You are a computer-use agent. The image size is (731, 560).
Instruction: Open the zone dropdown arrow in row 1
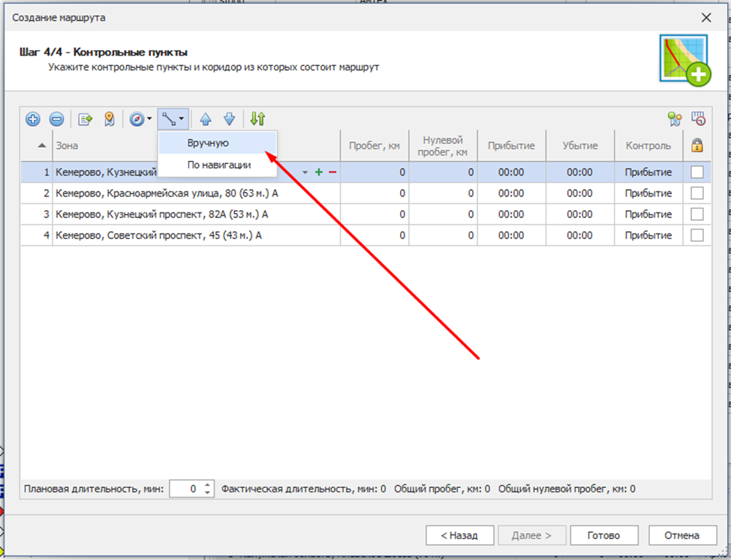pos(305,173)
